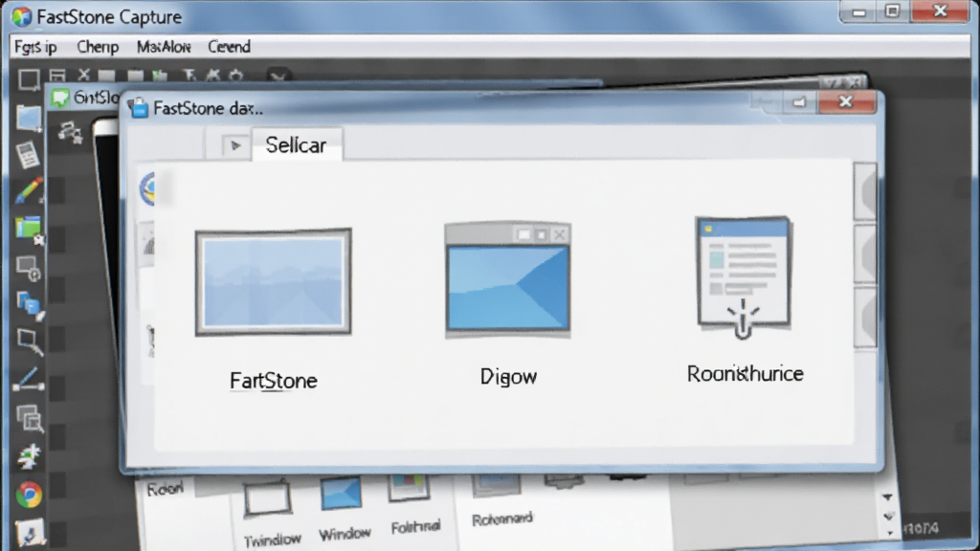The width and height of the screenshot is (980, 551).
Task: Select the blue copy windows tool in sidebar
Action: click(30, 305)
